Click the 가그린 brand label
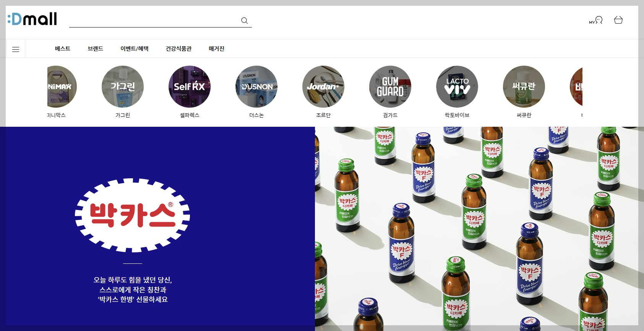 tap(123, 115)
